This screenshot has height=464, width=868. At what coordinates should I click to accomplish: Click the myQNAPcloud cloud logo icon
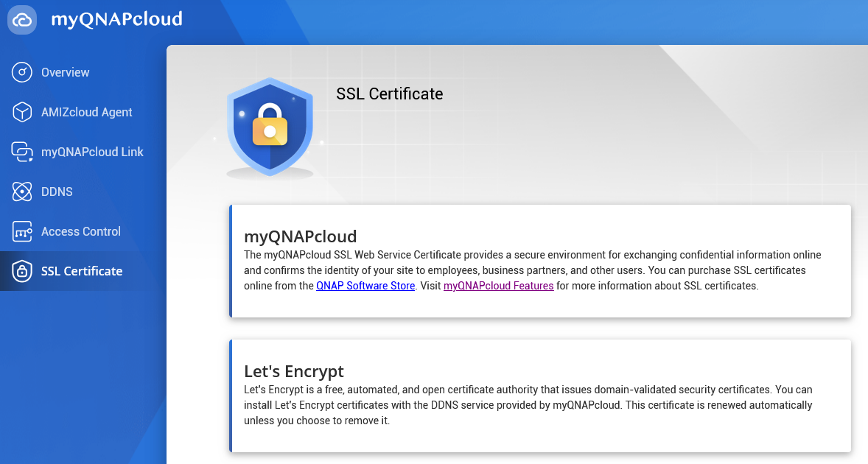22,20
